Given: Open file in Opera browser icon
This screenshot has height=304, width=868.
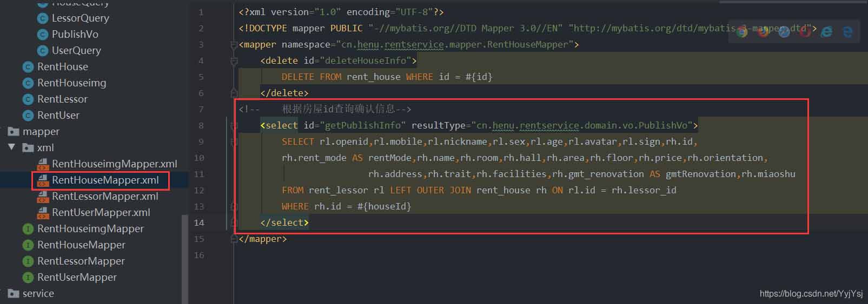Looking at the screenshot, I should click(805, 31).
